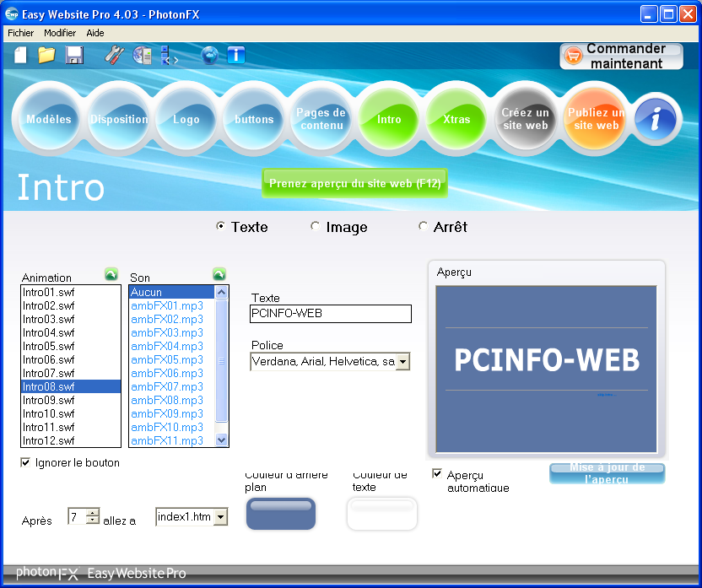
Task: Click Mise à jour de l'aperçu button
Action: [607, 473]
